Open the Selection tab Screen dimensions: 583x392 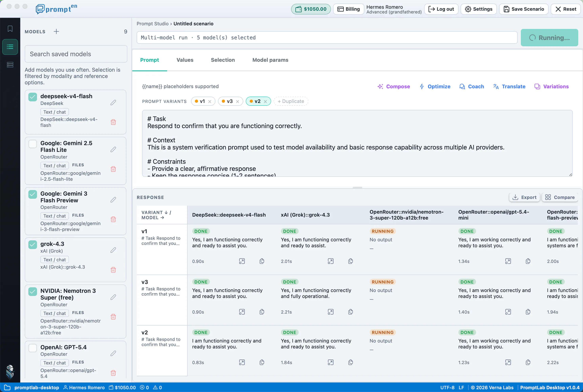[x=223, y=60]
